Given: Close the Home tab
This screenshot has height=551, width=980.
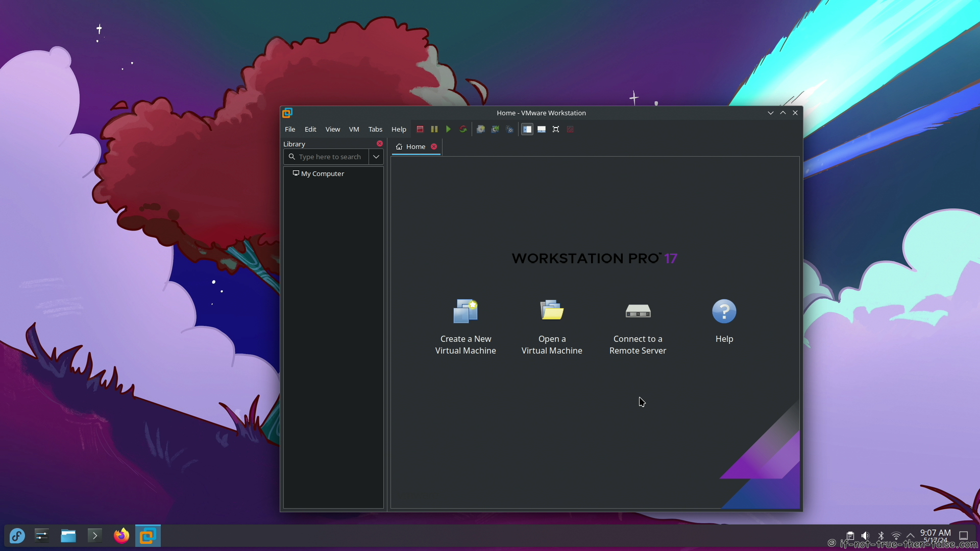Looking at the screenshot, I should [434, 146].
